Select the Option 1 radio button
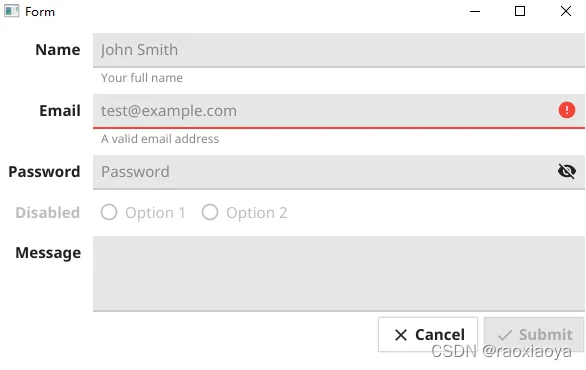The image size is (586, 370). (109, 212)
